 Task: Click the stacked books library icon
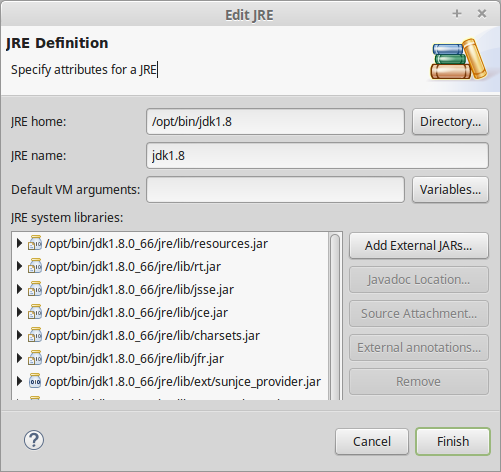click(x=458, y=59)
